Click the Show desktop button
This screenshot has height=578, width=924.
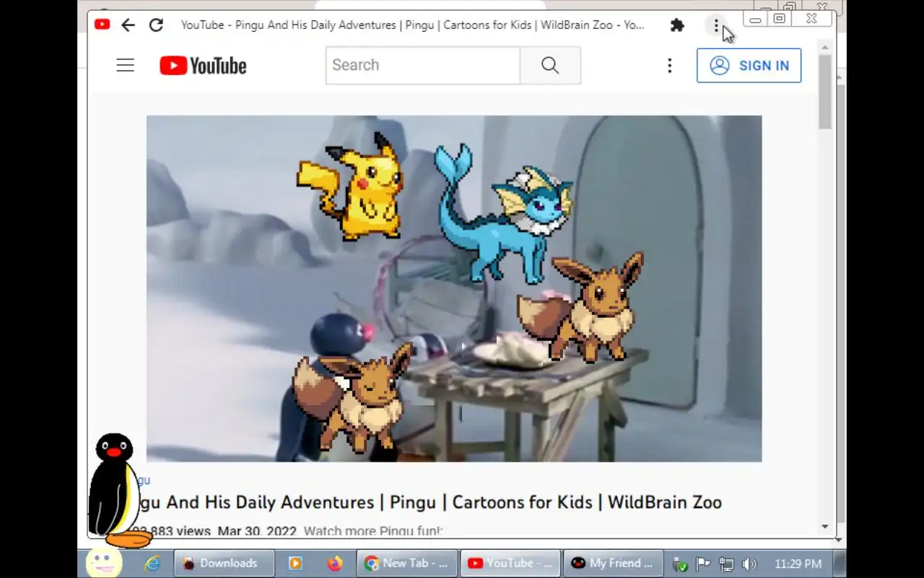click(x=840, y=564)
